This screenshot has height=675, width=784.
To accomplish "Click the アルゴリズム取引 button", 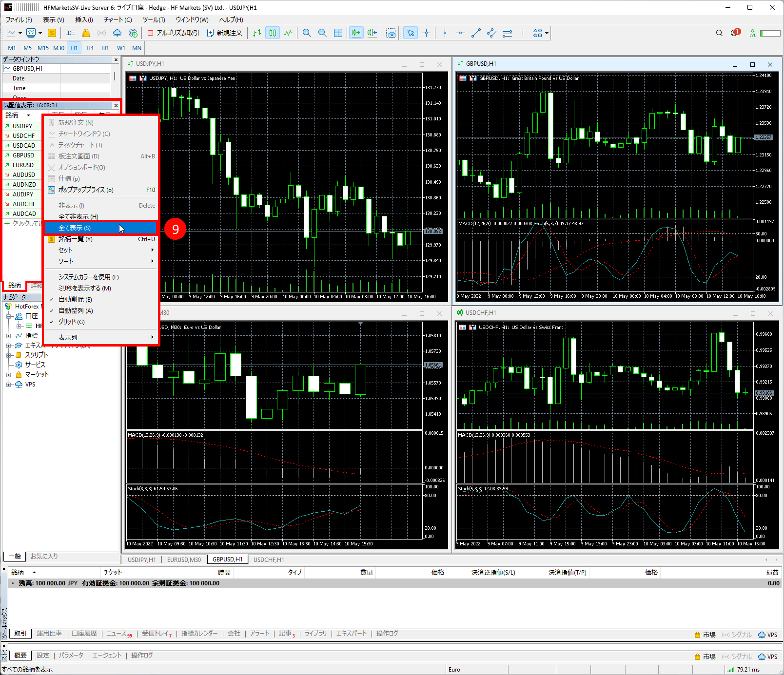I will pyautogui.click(x=173, y=33).
